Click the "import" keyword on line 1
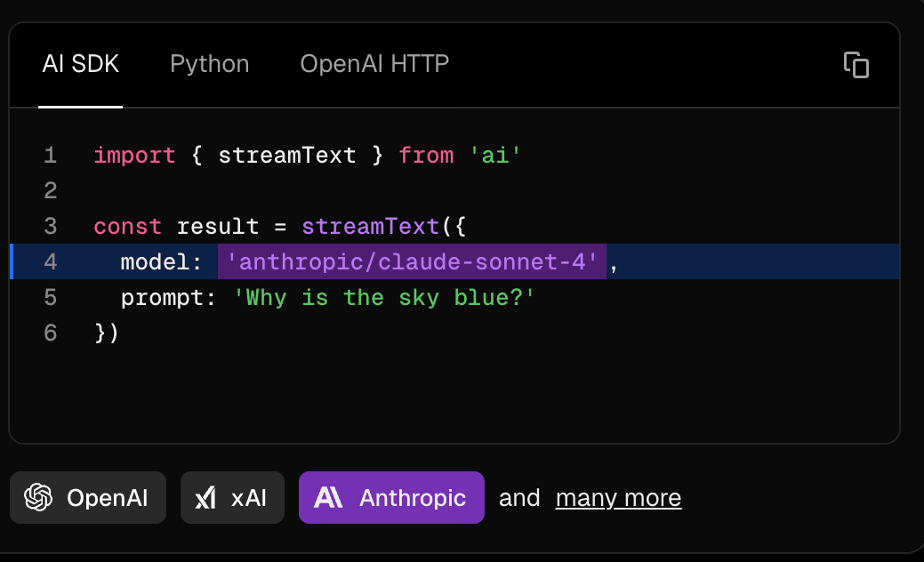 pyautogui.click(x=134, y=156)
